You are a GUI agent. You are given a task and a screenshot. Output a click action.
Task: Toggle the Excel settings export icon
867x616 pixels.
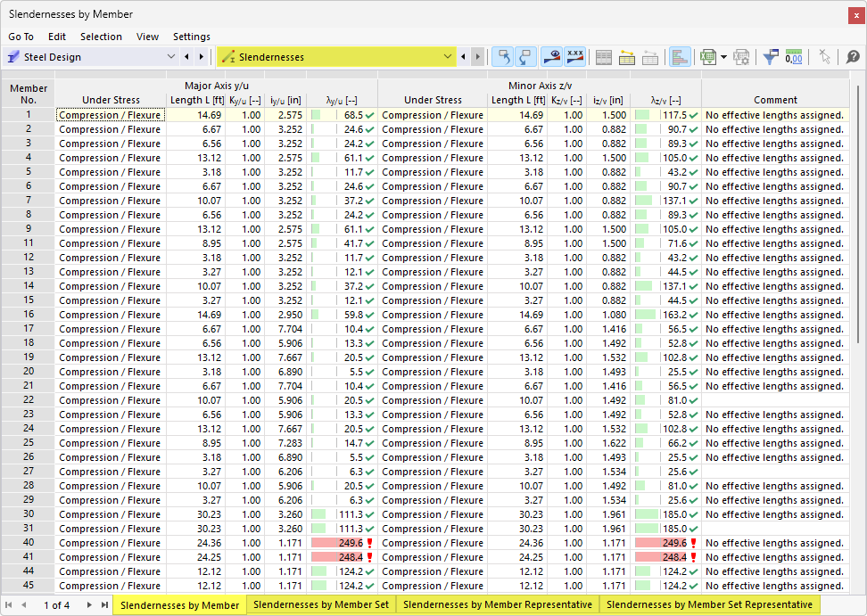pyautogui.click(x=741, y=56)
